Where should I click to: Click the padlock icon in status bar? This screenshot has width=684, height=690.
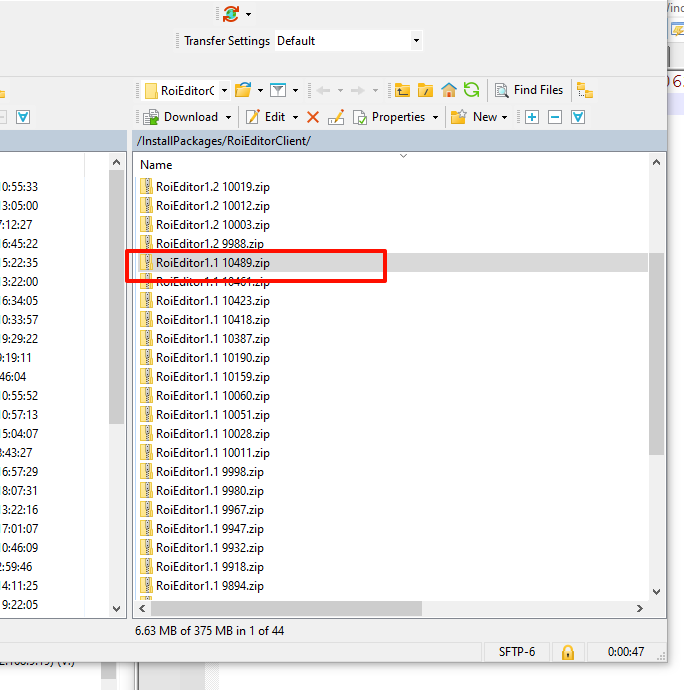(568, 652)
